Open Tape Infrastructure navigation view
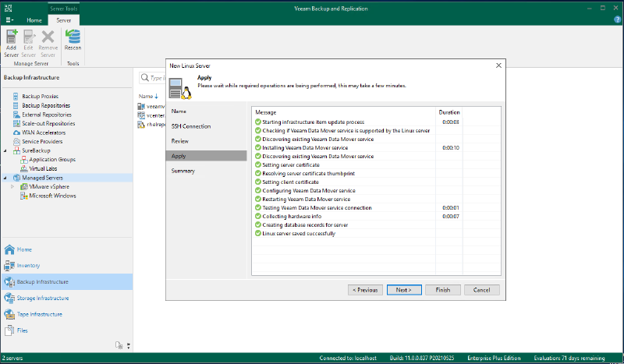 66,314
